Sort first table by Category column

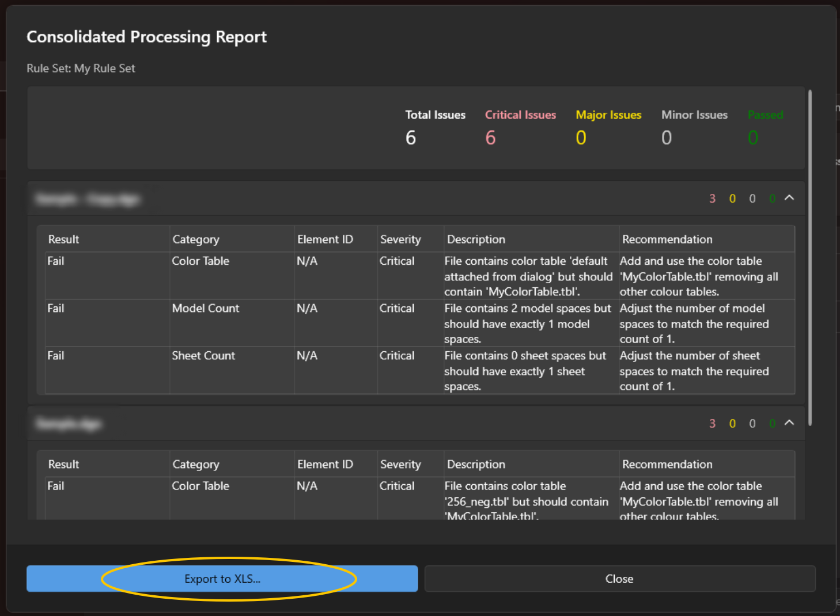196,239
